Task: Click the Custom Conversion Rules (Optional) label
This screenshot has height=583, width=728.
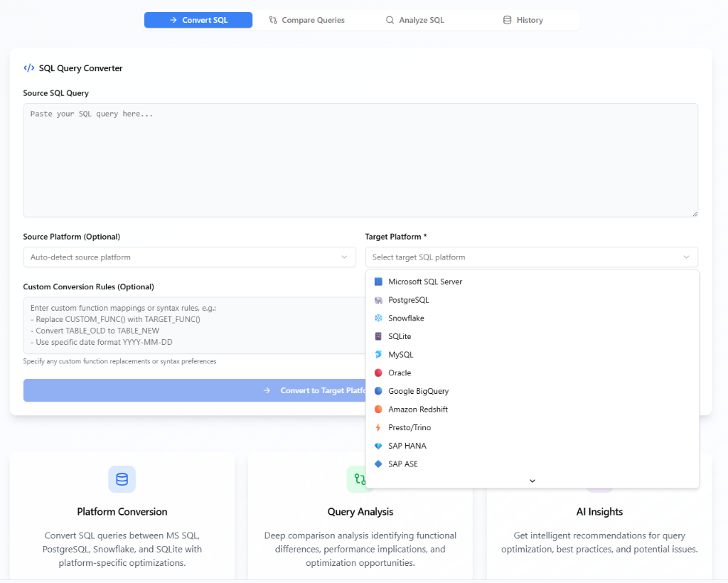Action: click(x=89, y=287)
